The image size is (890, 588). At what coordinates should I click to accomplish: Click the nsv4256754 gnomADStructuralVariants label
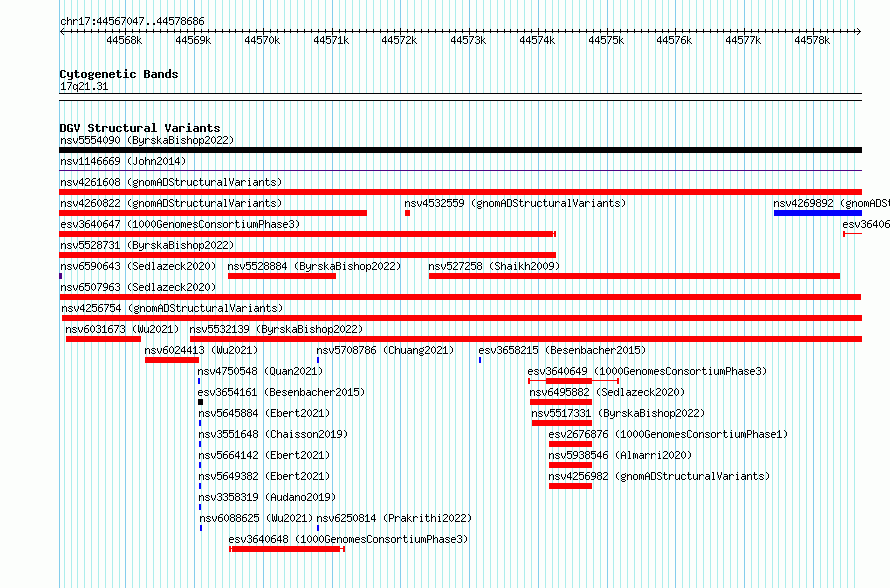point(172,308)
